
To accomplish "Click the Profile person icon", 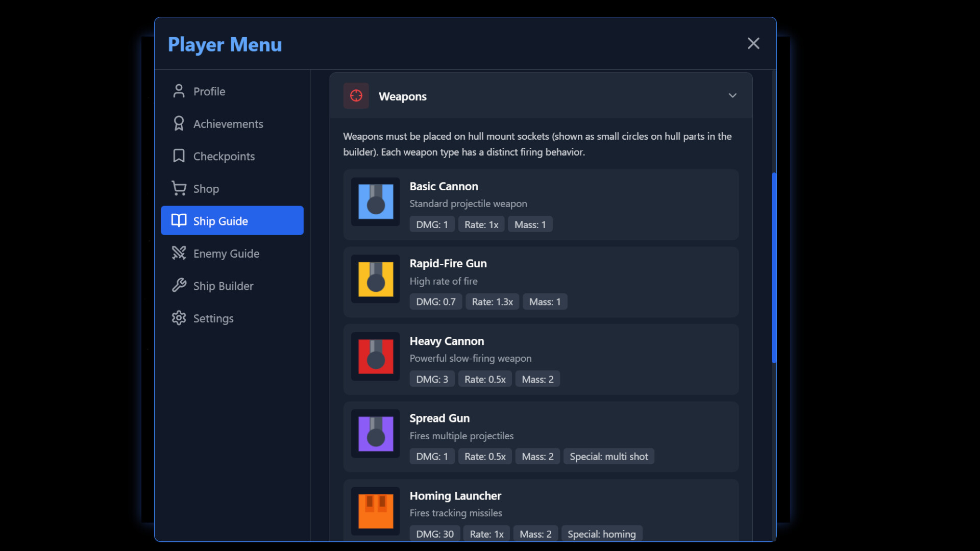I will 179,91.
